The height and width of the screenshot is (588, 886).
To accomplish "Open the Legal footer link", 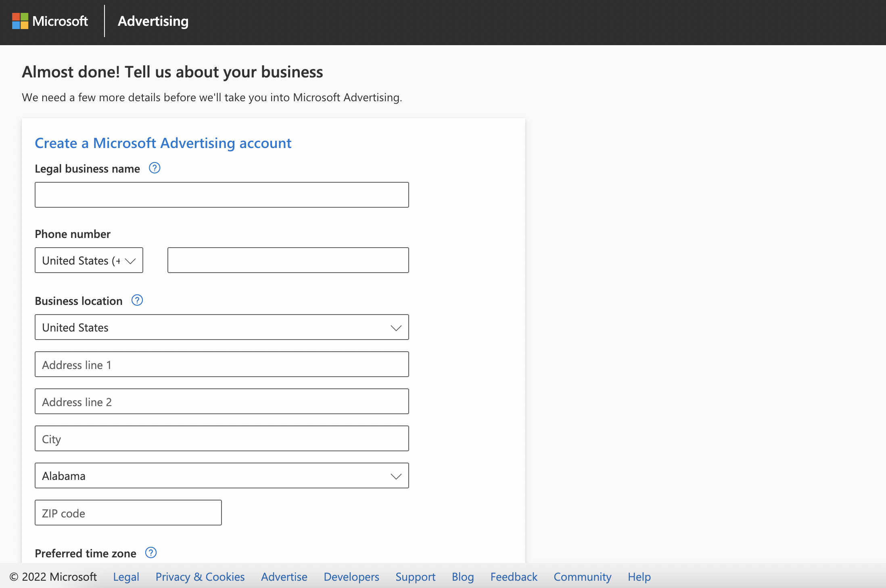I will click(x=126, y=577).
